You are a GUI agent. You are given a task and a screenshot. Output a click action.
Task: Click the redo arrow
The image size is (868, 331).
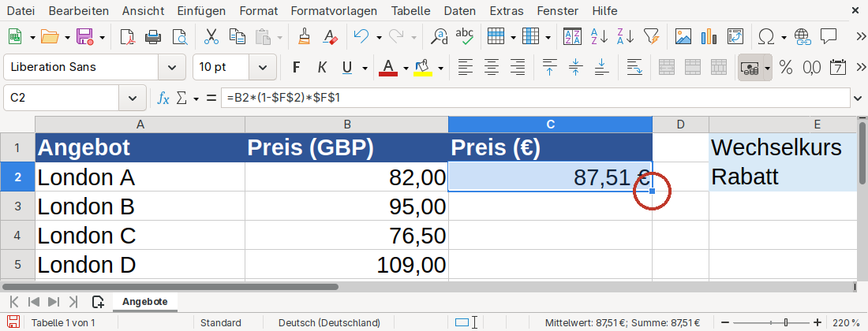click(396, 37)
